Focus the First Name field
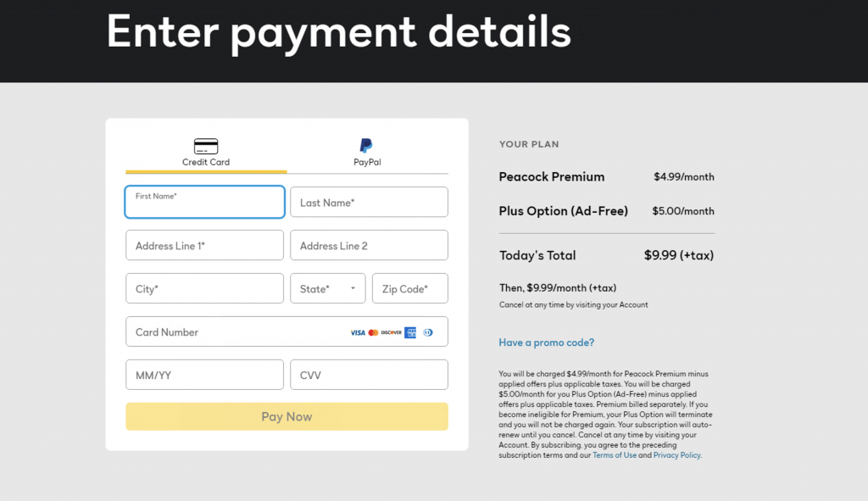This screenshot has width=868, height=501. click(204, 203)
